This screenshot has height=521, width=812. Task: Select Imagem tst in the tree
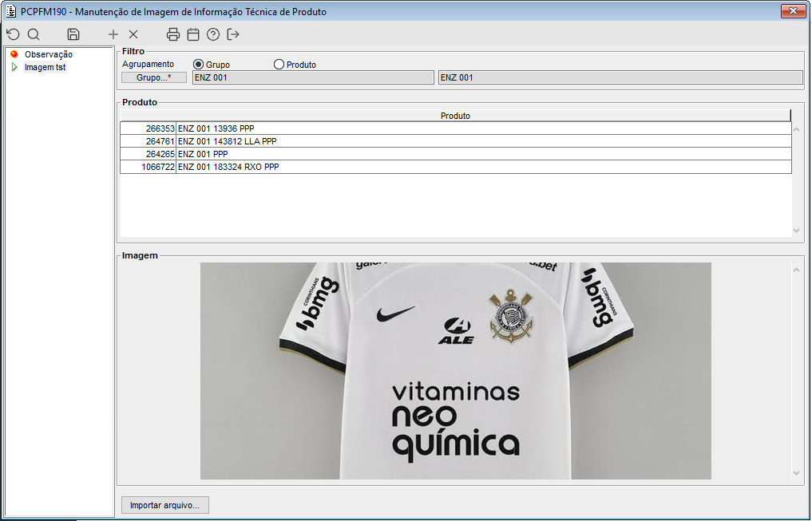(x=45, y=67)
